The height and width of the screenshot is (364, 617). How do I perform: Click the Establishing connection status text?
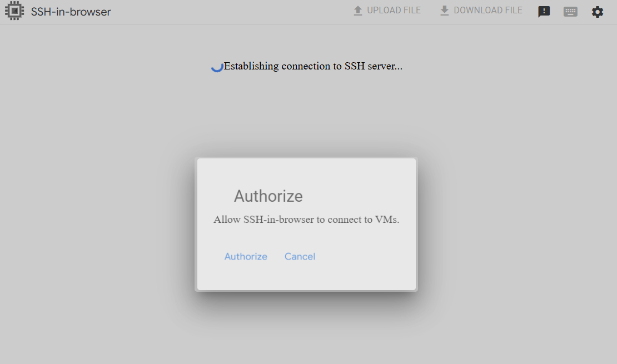[313, 66]
